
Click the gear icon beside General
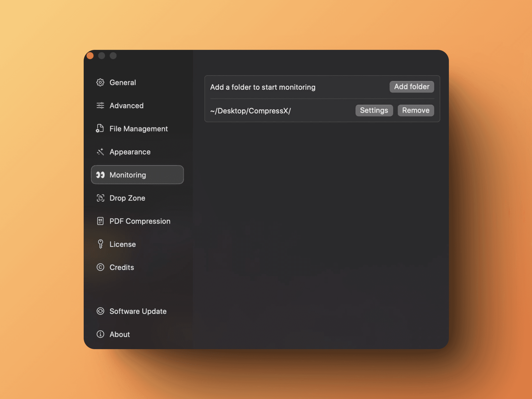[100, 82]
